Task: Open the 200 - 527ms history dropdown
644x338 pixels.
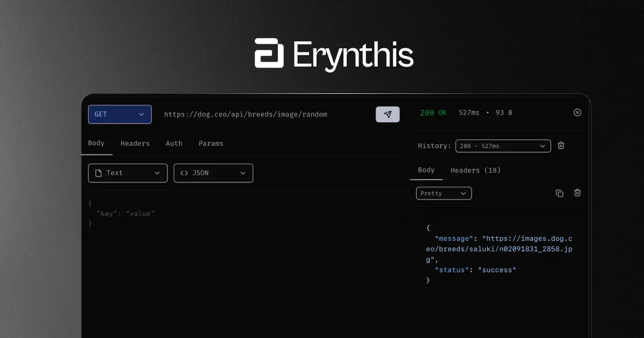Action: pyautogui.click(x=503, y=145)
